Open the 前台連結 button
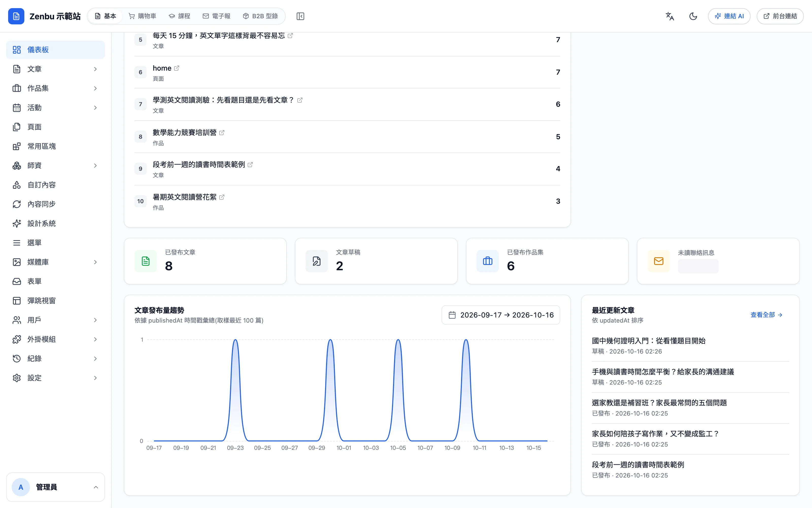 tap(780, 16)
